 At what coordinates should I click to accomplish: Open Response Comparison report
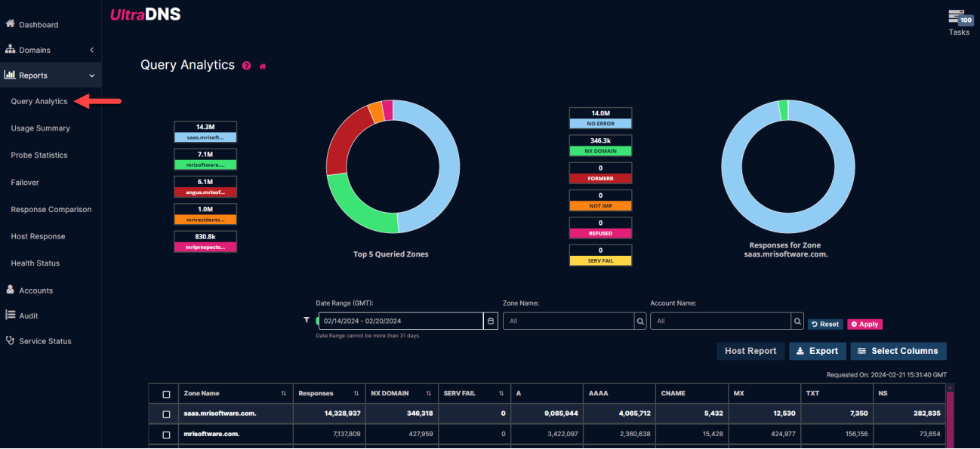51,209
